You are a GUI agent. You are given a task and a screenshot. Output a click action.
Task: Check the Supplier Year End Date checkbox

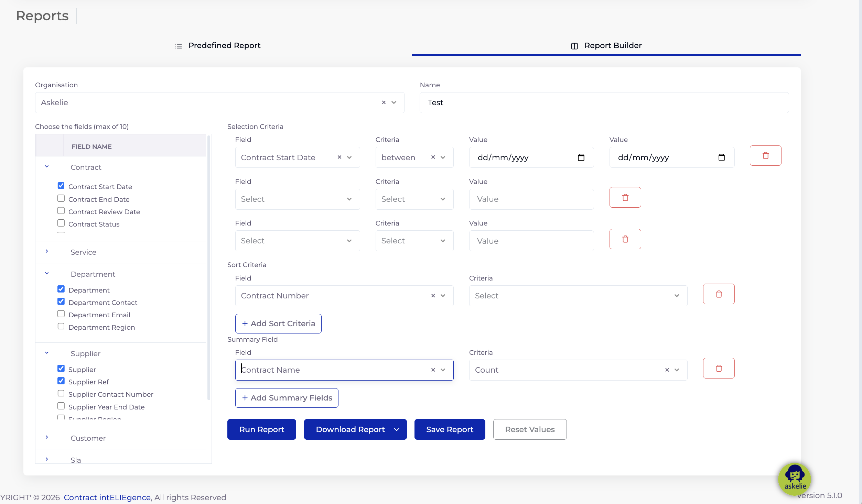point(61,406)
